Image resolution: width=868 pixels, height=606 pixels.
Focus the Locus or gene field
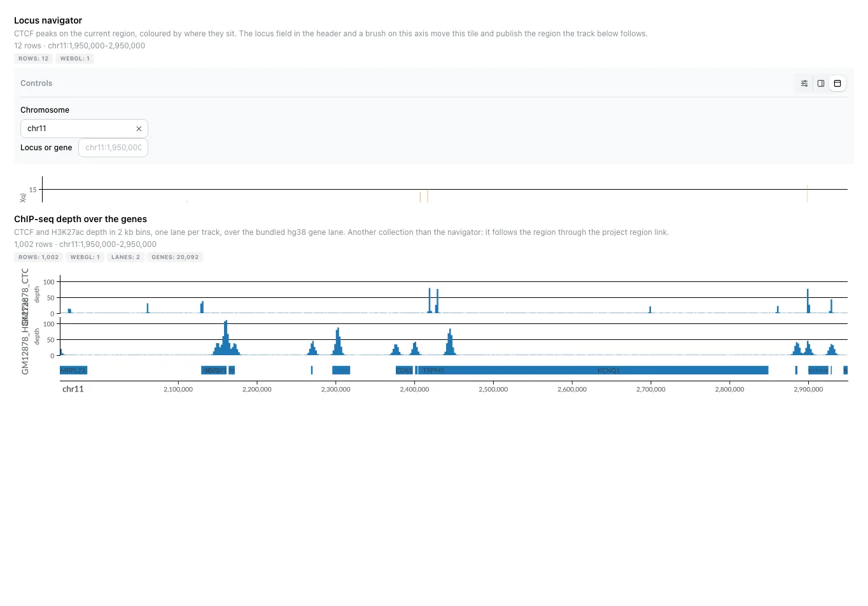click(x=113, y=148)
